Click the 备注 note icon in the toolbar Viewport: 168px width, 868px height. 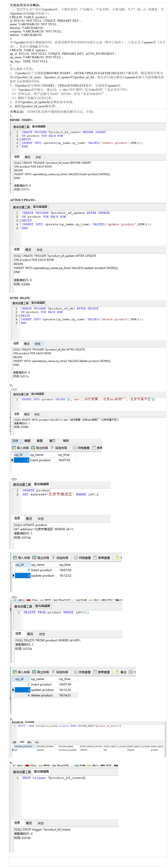118,672
